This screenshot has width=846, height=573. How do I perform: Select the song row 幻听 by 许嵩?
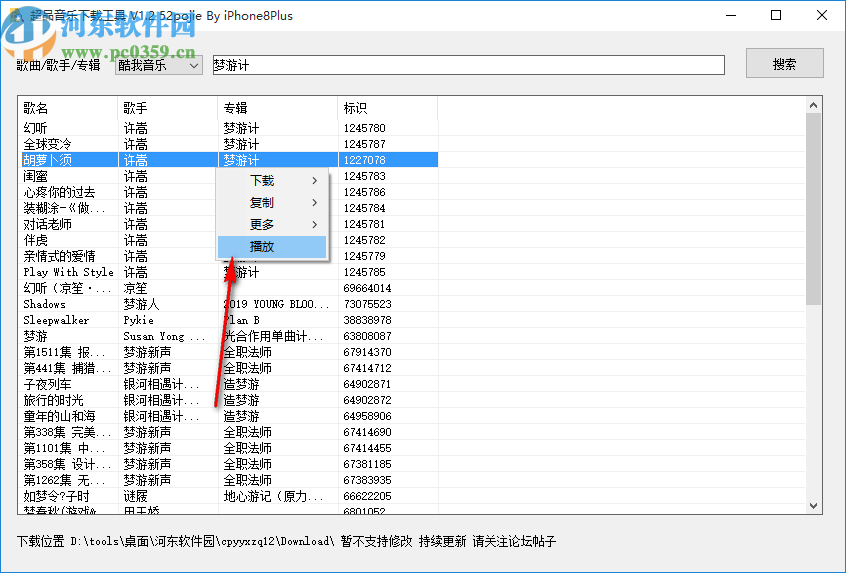tap(229, 128)
